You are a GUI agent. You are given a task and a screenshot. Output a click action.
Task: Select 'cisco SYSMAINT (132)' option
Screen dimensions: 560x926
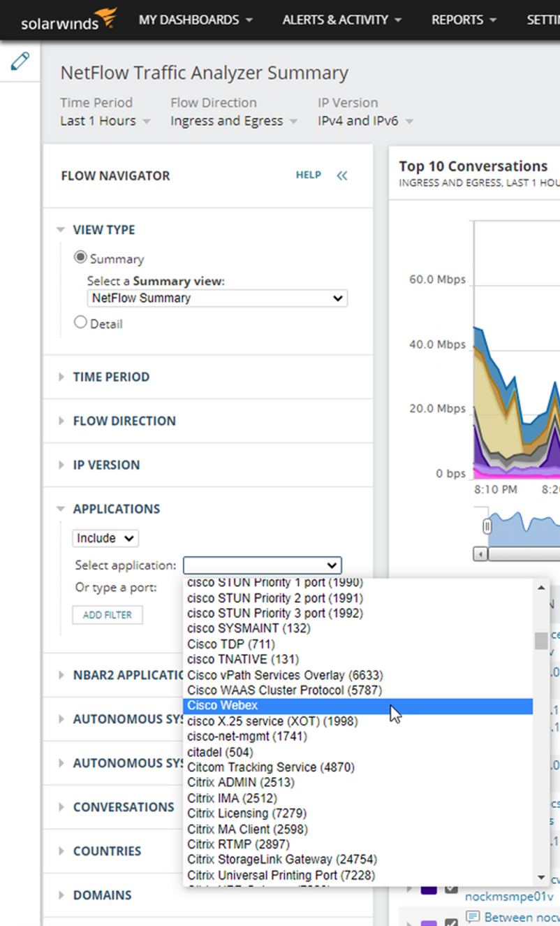pos(358,629)
